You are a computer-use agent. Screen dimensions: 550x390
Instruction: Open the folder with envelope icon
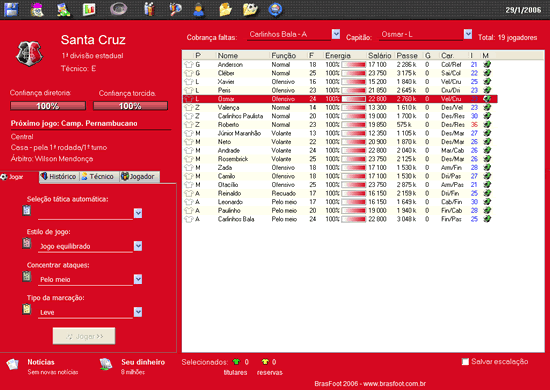[x=225, y=9]
